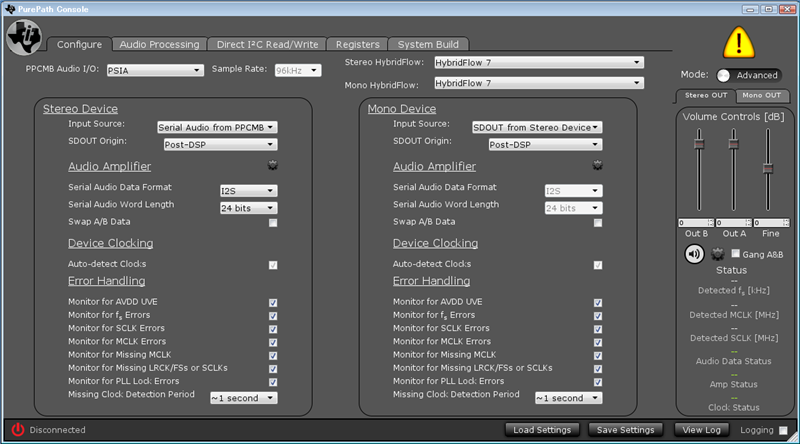This screenshot has width=800, height=444.
Task: Open the System Build tab
Action: tap(428, 44)
